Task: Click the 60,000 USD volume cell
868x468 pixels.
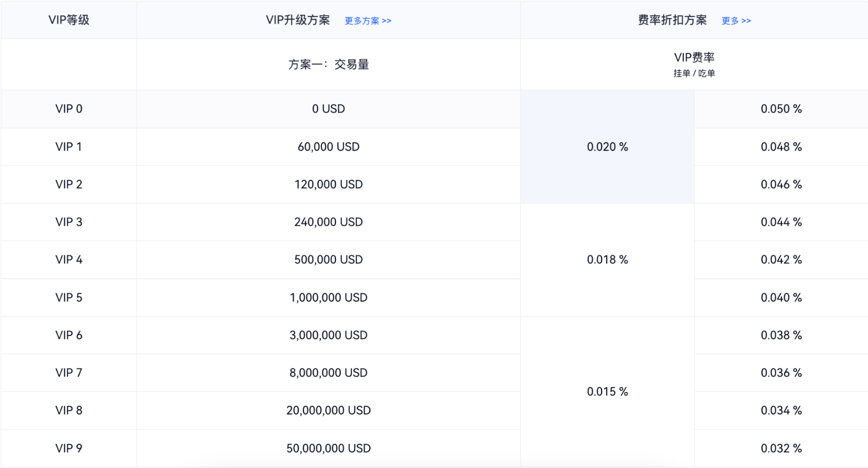Action: 329,147
